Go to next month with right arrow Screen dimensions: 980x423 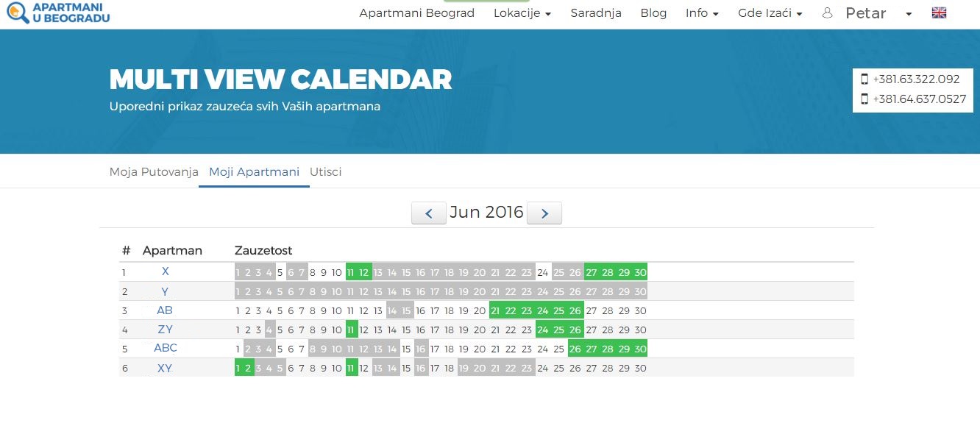point(544,213)
